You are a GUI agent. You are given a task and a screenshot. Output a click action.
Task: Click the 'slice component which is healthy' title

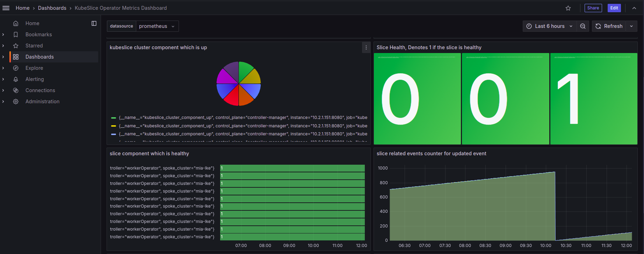pos(149,154)
